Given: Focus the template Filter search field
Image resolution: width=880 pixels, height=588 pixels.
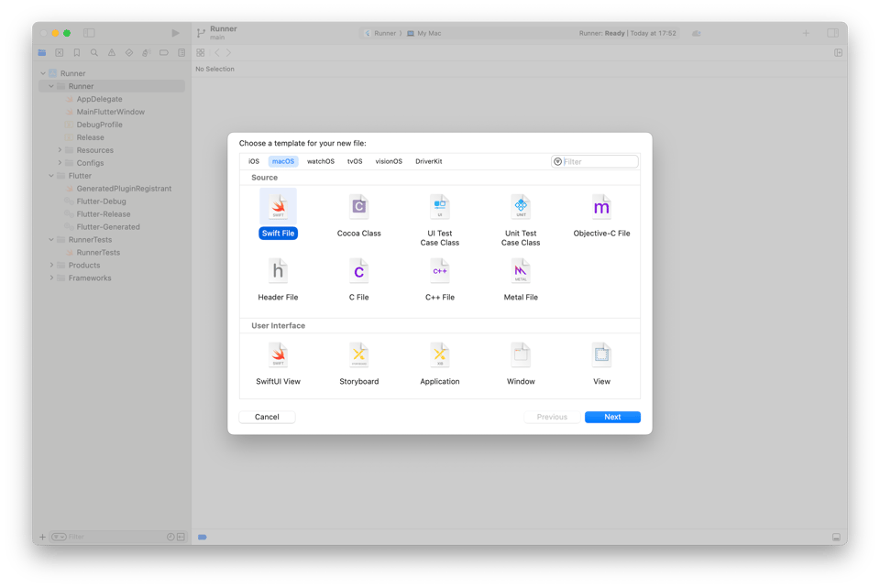Looking at the screenshot, I should pos(599,162).
